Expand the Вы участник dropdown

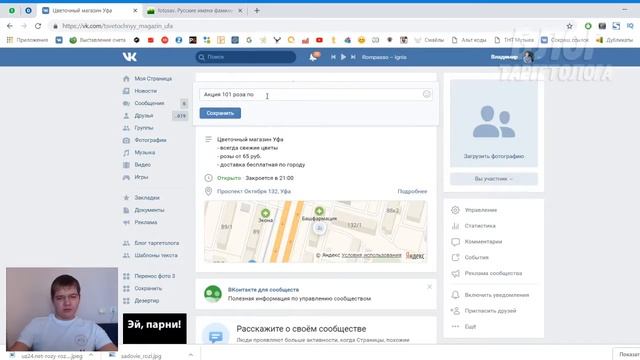click(493, 179)
